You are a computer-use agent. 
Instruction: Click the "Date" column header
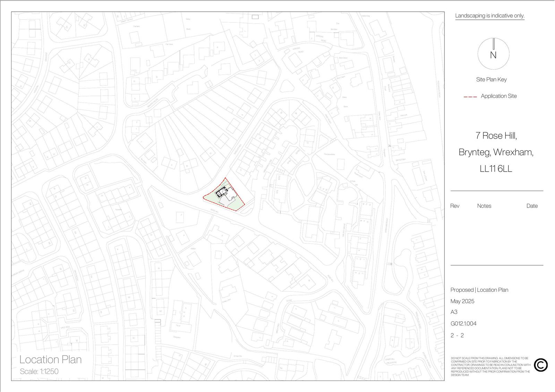pos(532,206)
